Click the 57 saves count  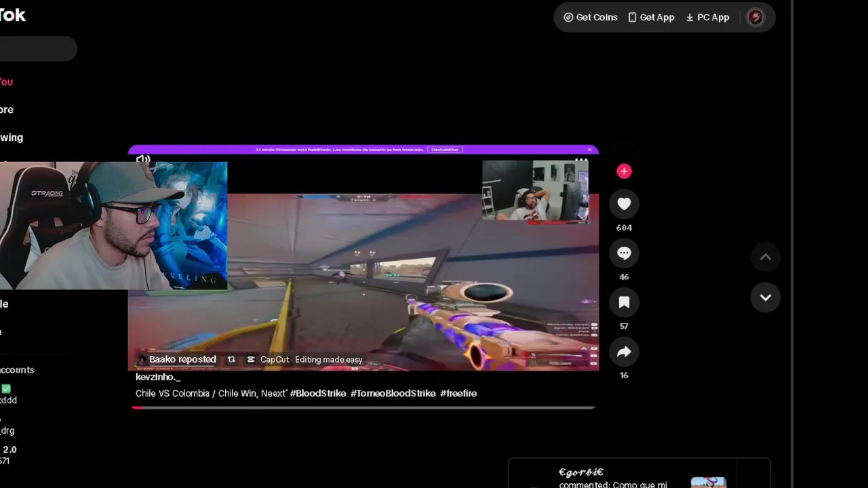click(624, 326)
